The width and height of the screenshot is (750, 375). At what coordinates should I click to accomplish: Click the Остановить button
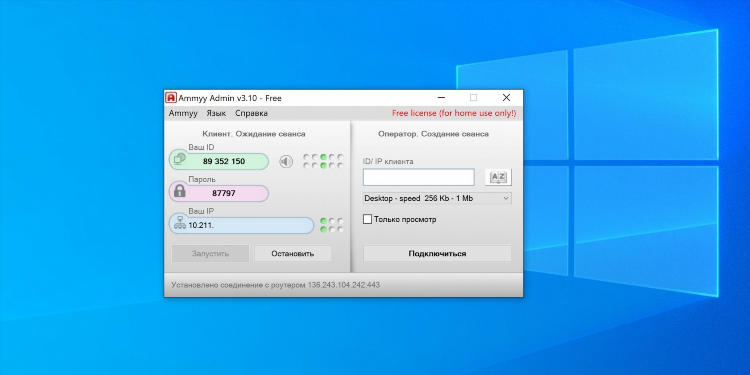point(293,254)
